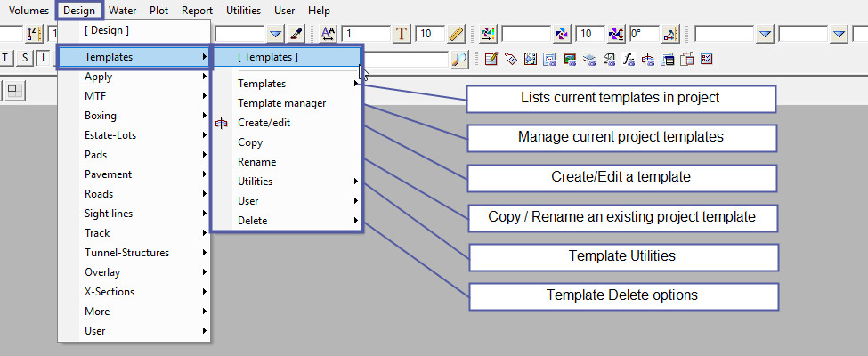Expand the Utilities submenu in Templates

pos(256,182)
